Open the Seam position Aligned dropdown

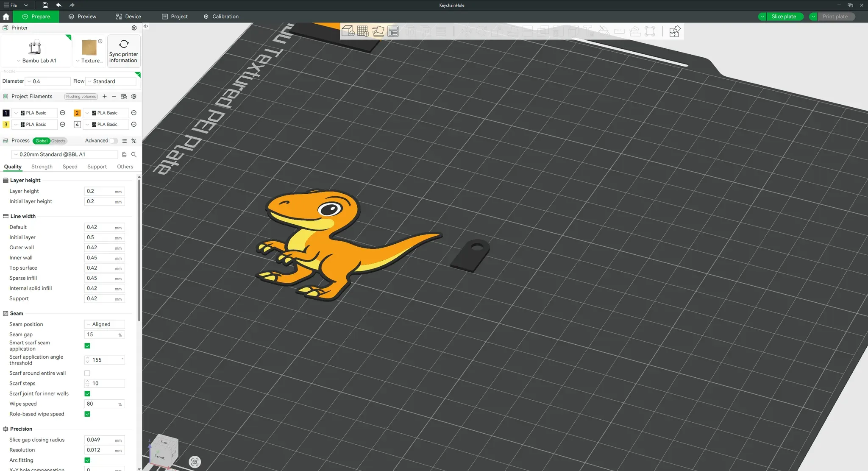coord(104,324)
